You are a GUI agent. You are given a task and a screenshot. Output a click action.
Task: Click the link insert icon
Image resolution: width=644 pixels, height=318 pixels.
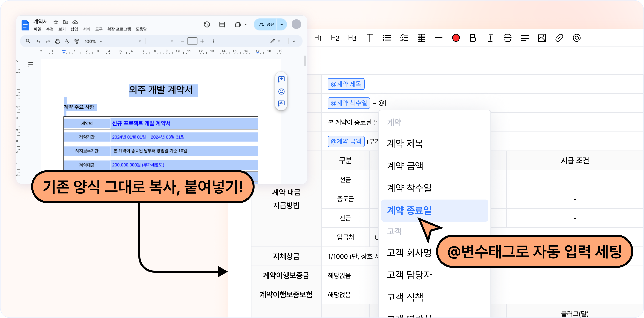pyautogui.click(x=559, y=38)
